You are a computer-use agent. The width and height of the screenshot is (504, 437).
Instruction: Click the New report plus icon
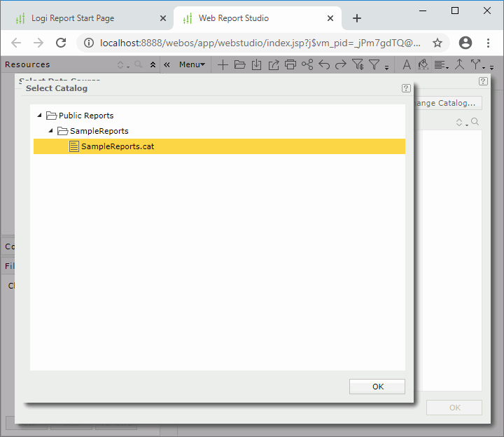[223, 65]
